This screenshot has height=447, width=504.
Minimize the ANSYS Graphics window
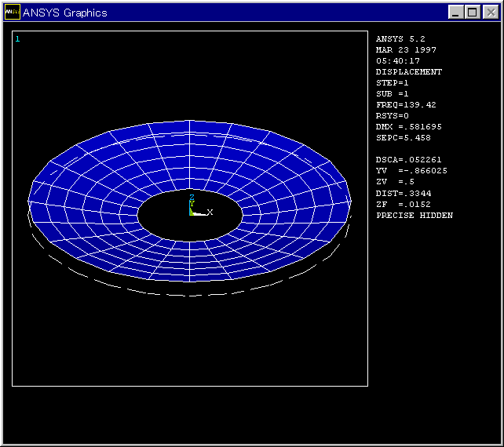(x=456, y=12)
